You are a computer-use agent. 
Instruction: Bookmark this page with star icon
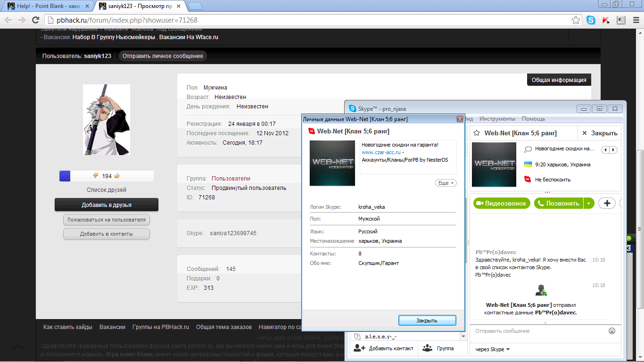576,20
